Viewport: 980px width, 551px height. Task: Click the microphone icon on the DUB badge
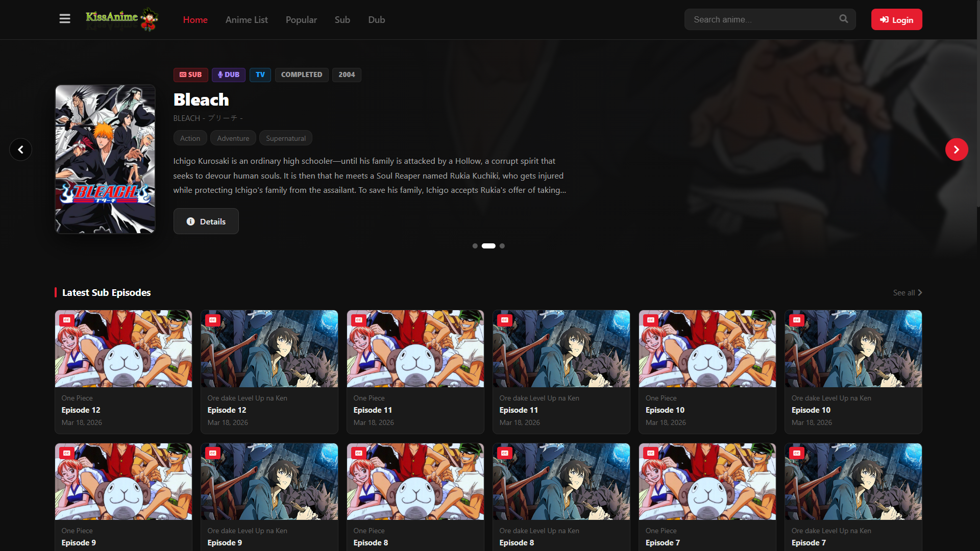(x=219, y=74)
